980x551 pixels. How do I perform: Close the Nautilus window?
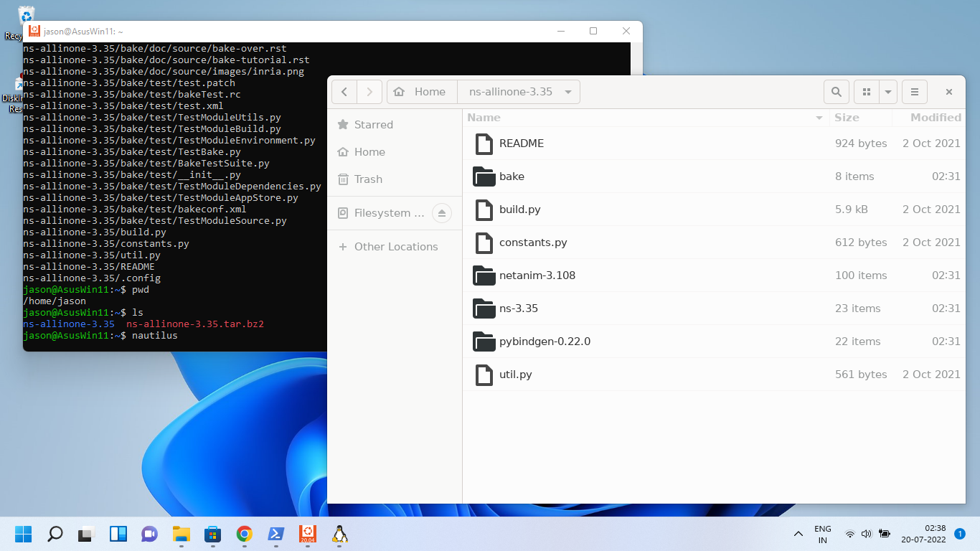pyautogui.click(x=948, y=92)
